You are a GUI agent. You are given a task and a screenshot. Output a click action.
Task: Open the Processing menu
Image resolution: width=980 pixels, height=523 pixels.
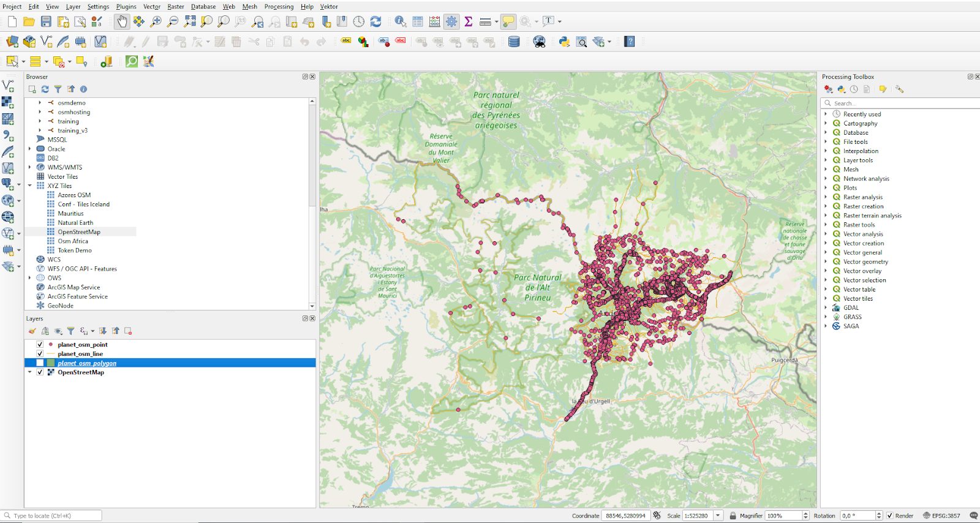pyautogui.click(x=279, y=7)
